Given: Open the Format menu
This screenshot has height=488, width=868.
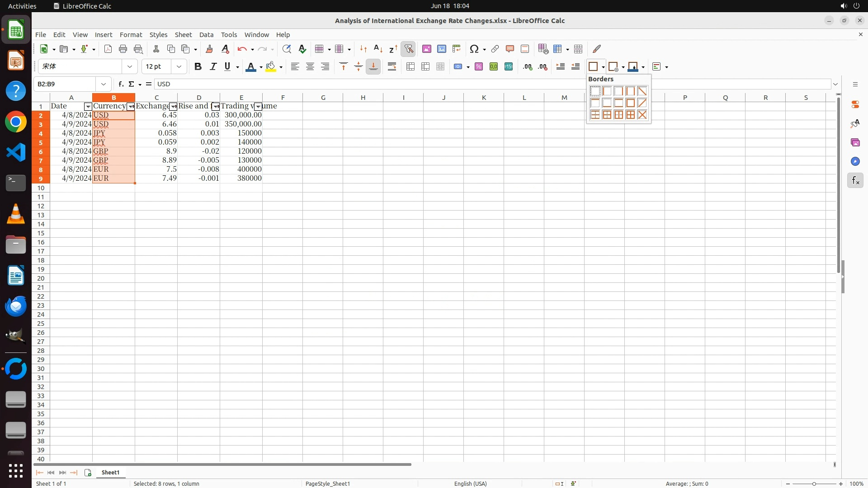Looking at the screenshot, I should [131, 35].
